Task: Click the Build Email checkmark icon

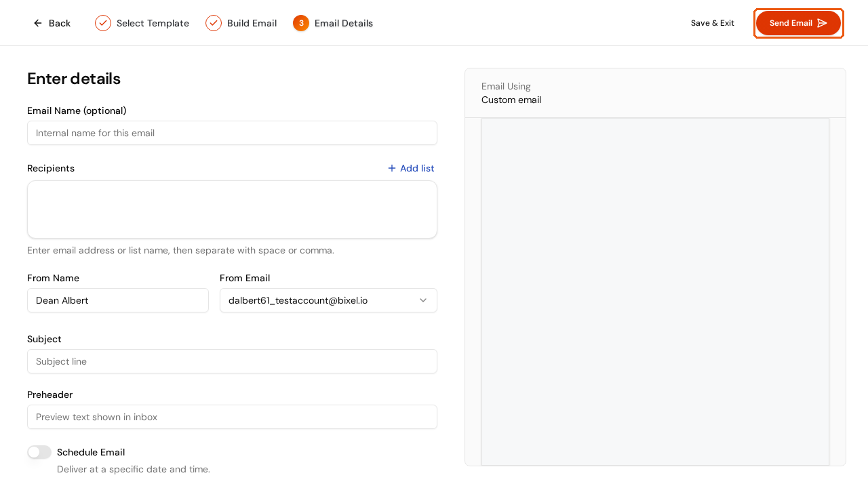Action: pyautogui.click(x=214, y=23)
